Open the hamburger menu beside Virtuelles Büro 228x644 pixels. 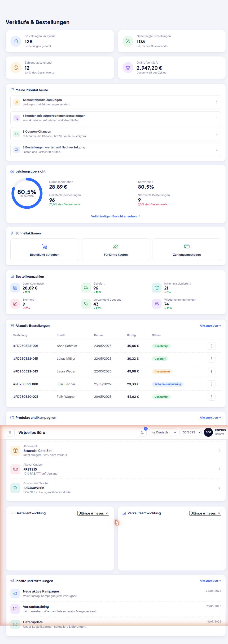tap(10, 432)
